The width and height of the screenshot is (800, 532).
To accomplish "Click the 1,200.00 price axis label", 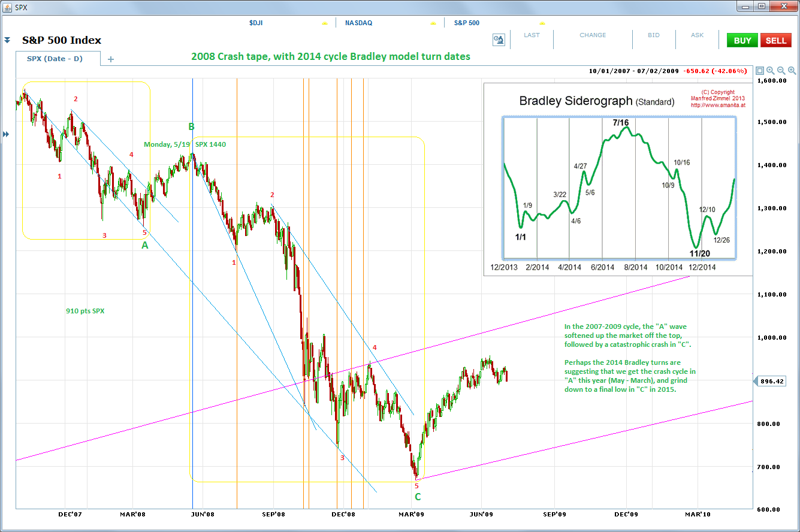I will coord(772,252).
